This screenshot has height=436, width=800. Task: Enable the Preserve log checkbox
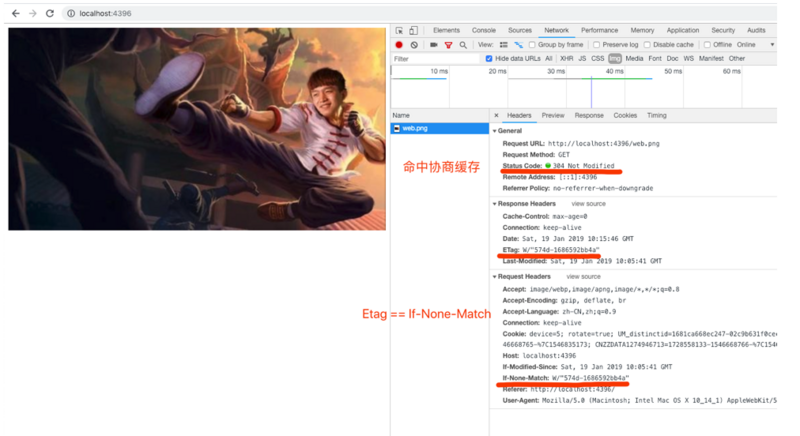(596, 45)
